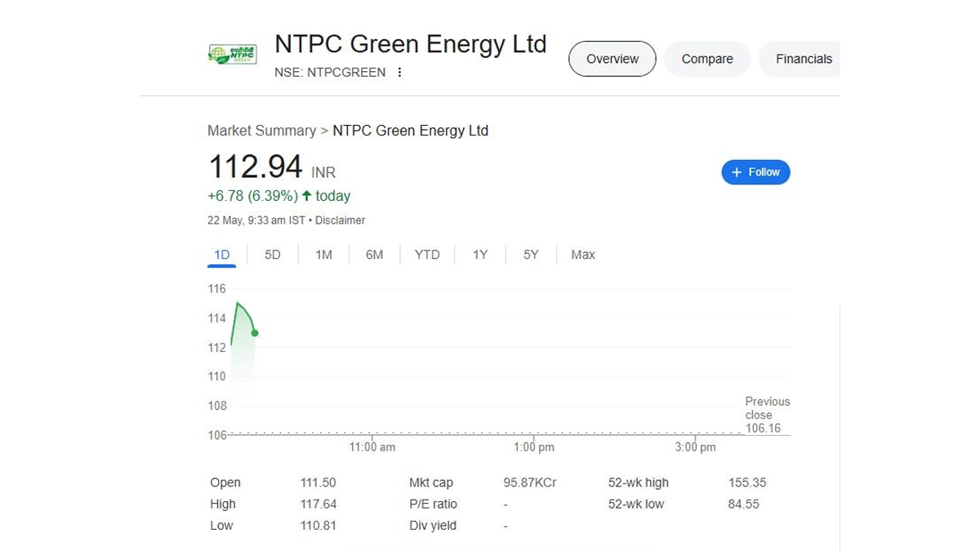980x551 pixels.
Task: Click the Previous close 106.16 label
Action: click(767, 415)
